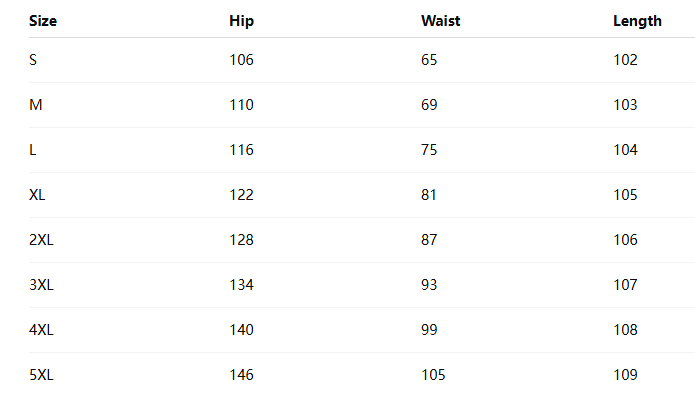695x412 pixels.
Task: Click hip value 106 for size S
Action: coord(241,60)
